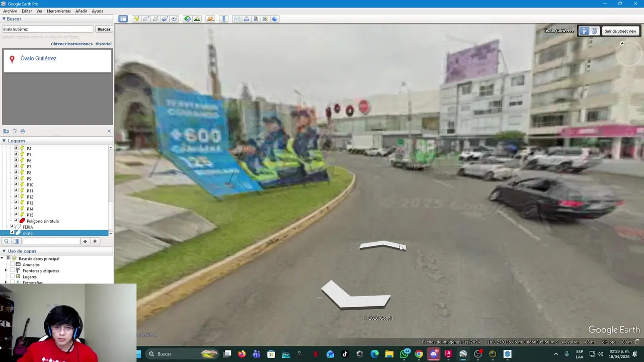This screenshot has height=362, width=644.
Task: Click the search text field
Action: [47, 29]
